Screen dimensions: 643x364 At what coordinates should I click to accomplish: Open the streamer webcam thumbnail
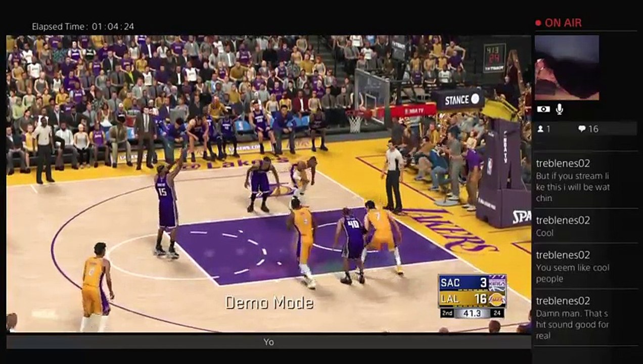[x=567, y=67]
